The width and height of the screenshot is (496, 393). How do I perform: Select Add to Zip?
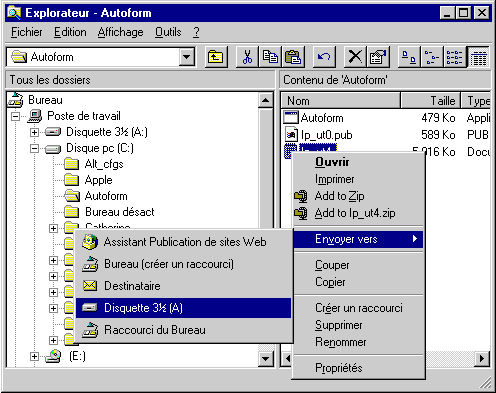358,196
